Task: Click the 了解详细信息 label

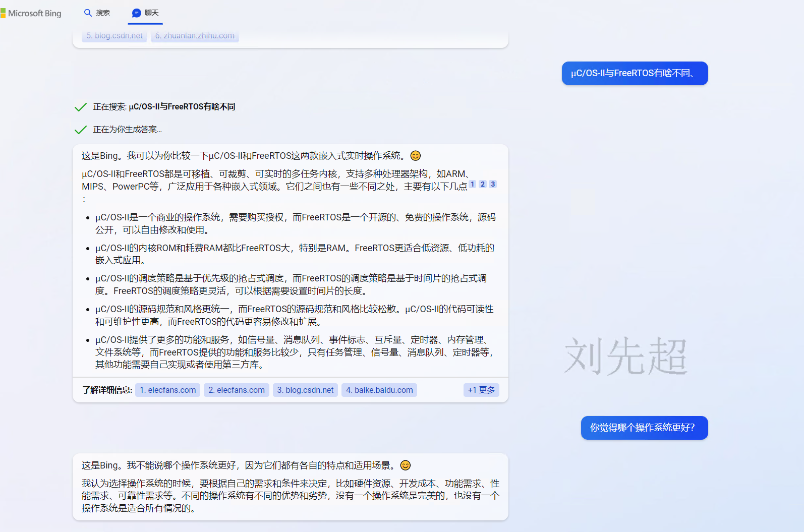Action: coord(107,390)
